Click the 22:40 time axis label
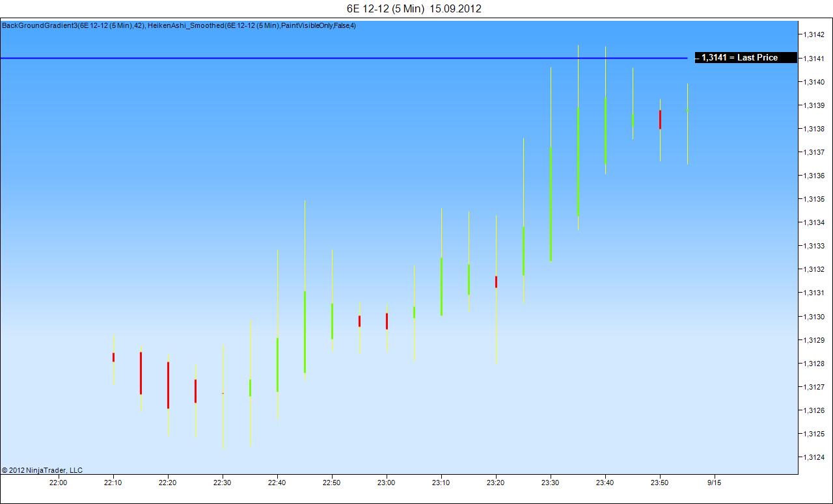The height and width of the screenshot is (504, 833). coord(277,483)
